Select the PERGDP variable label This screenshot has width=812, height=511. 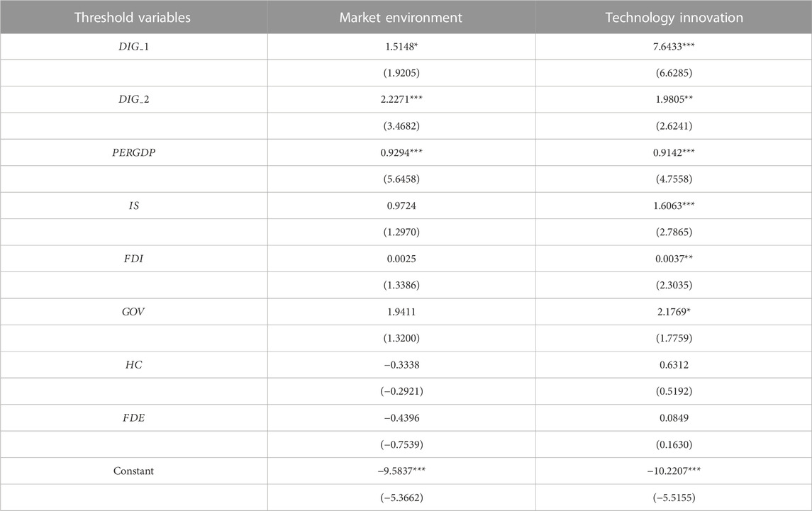click(133, 152)
